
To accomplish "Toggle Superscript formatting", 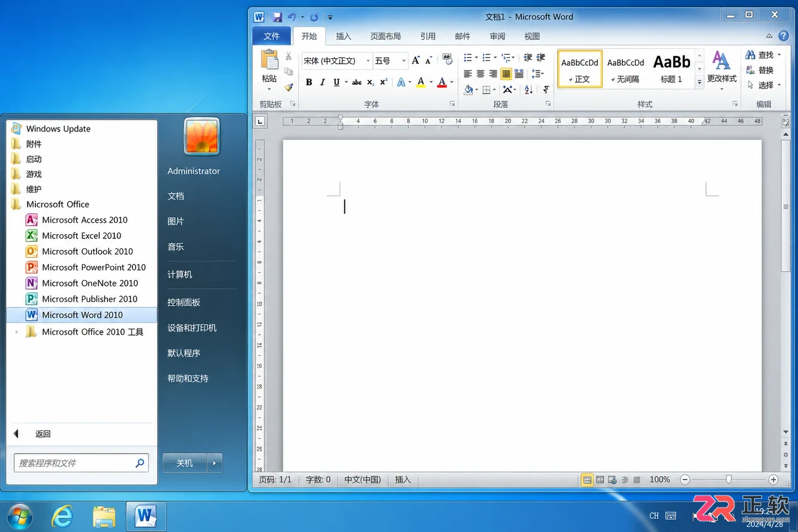I will point(383,82).
